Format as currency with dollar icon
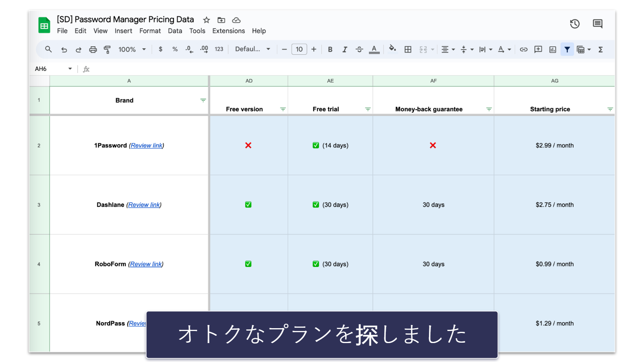 (x=161, y=49)
